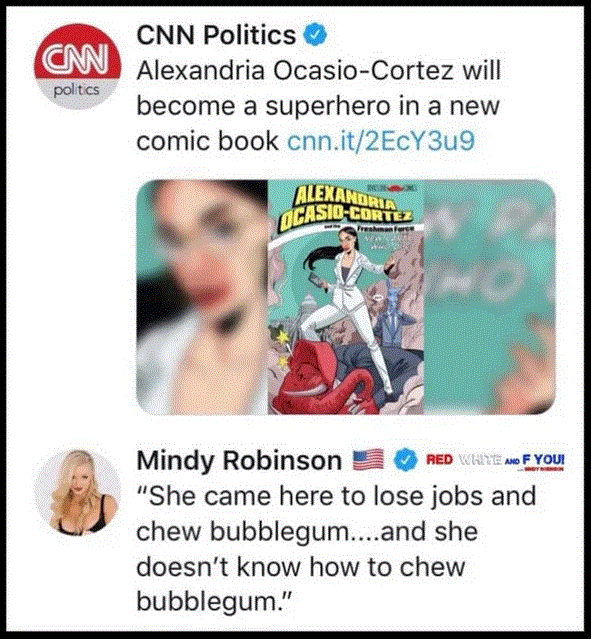592x640 pixels.
Task: Open the cnn.it/2EcY3u9 link
Action: coord(381,141)
